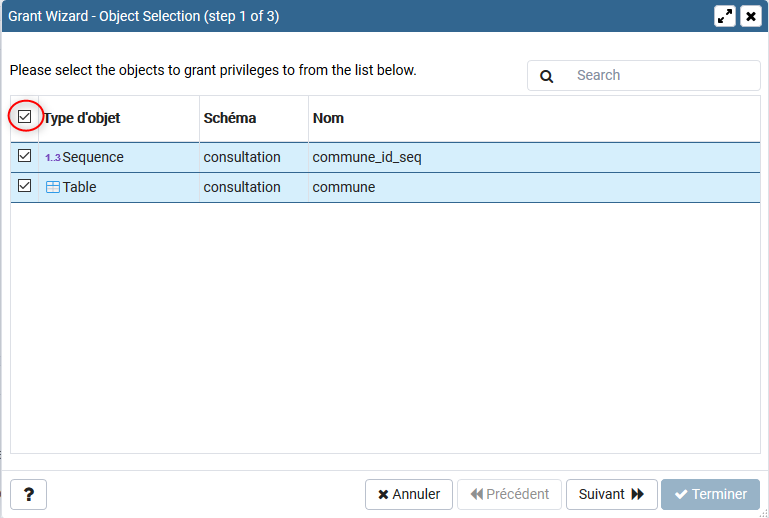
Task: Sort by the Schéma column header
Action: 230,118
